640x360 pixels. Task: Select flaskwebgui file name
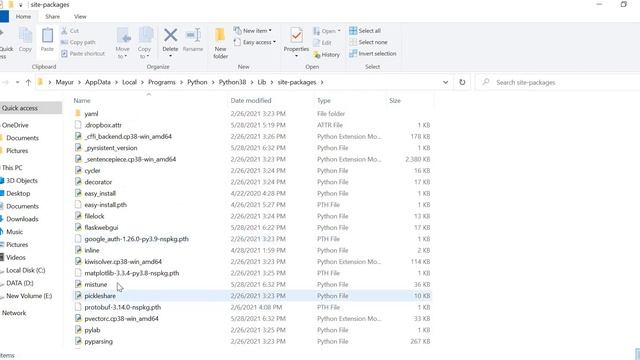pyautogui.click(x=101, y=227)
